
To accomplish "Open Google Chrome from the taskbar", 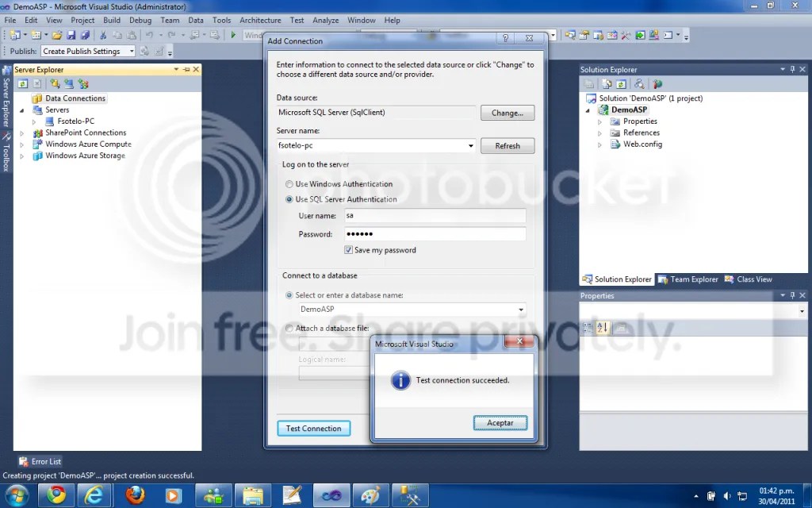I will click(x=56, y=495).
